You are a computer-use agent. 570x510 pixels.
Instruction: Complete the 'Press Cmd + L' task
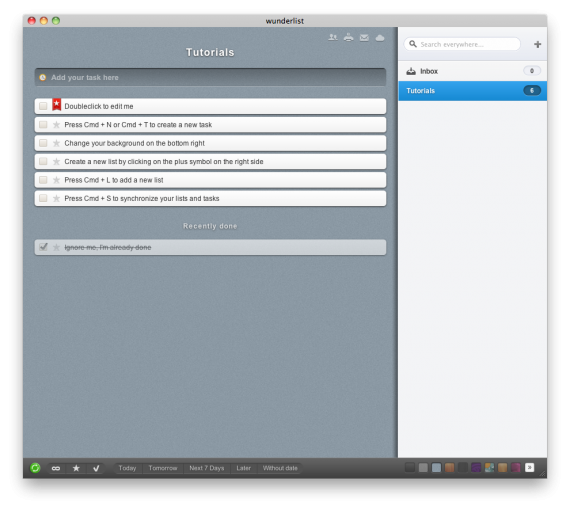coord(43,180)
